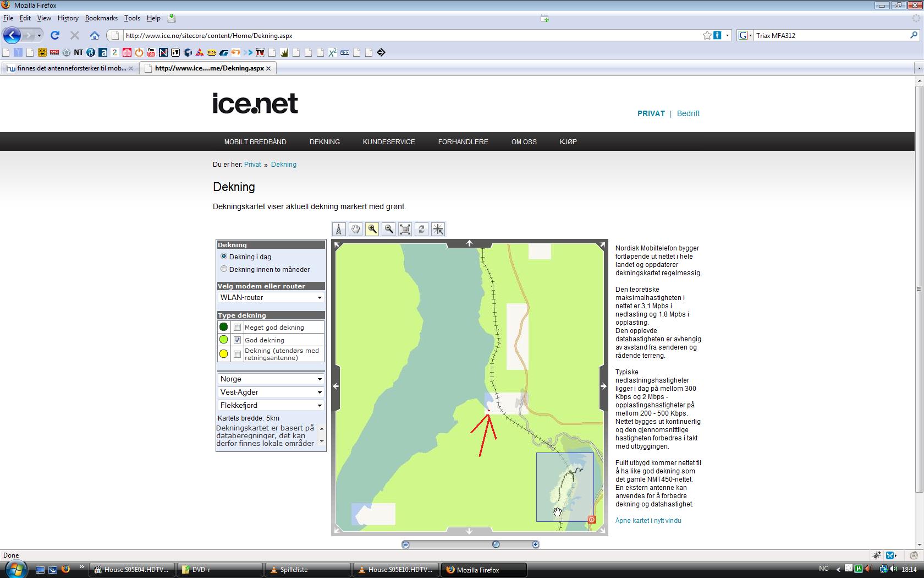Open the Spilleliste taskbar window
This screenshot has width=924, height=578.
click(308, 570)
